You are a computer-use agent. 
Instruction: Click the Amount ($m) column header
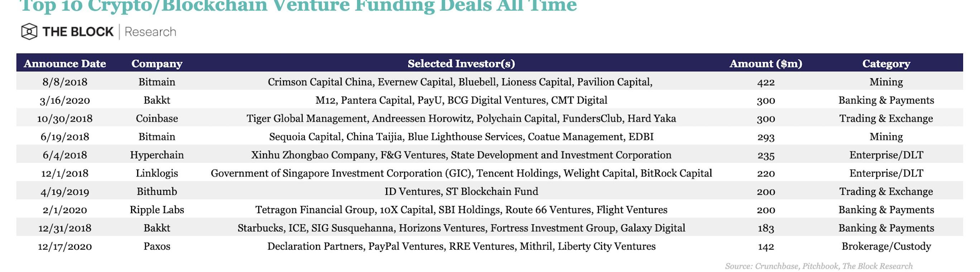coord(765,63)
